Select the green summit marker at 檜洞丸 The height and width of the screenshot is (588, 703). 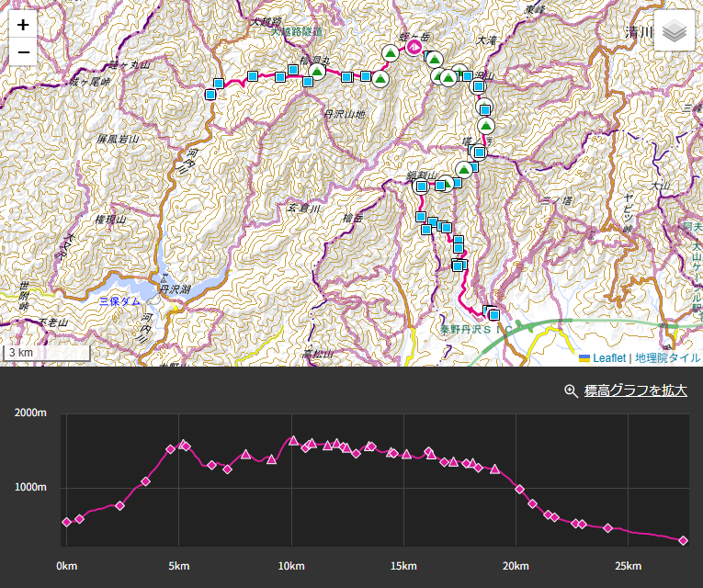317,72
